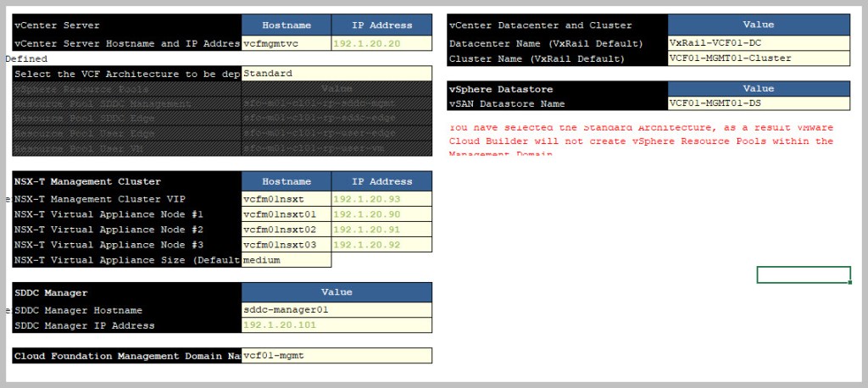Click the Datacenter Name (VxRail Default) label
The image size is (868, 388).
click(558, 43)
